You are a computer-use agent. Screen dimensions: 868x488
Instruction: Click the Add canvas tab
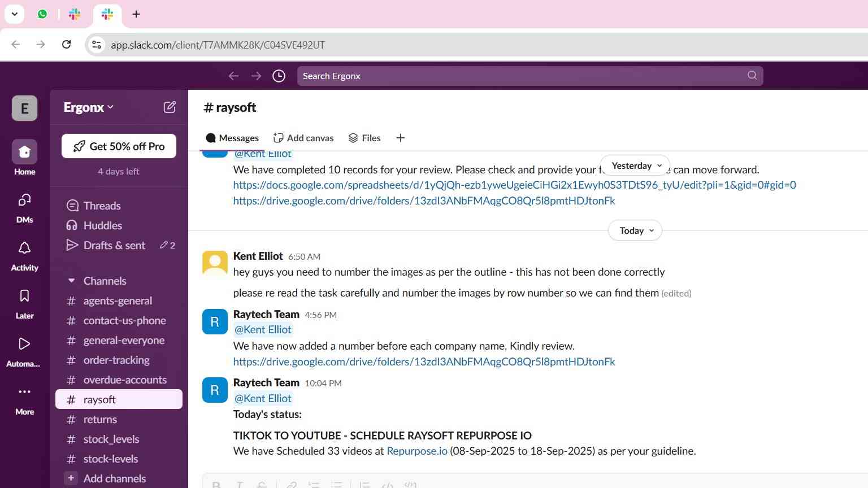coord(303,138)
